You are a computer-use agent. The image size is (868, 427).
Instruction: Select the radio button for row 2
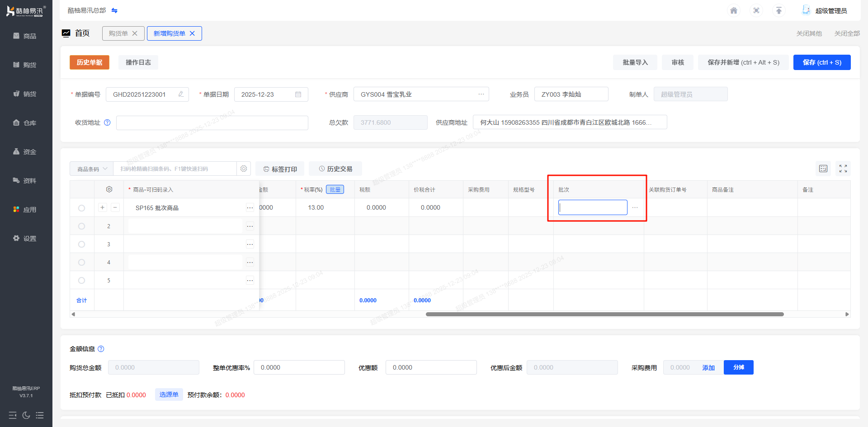(81, 226)
